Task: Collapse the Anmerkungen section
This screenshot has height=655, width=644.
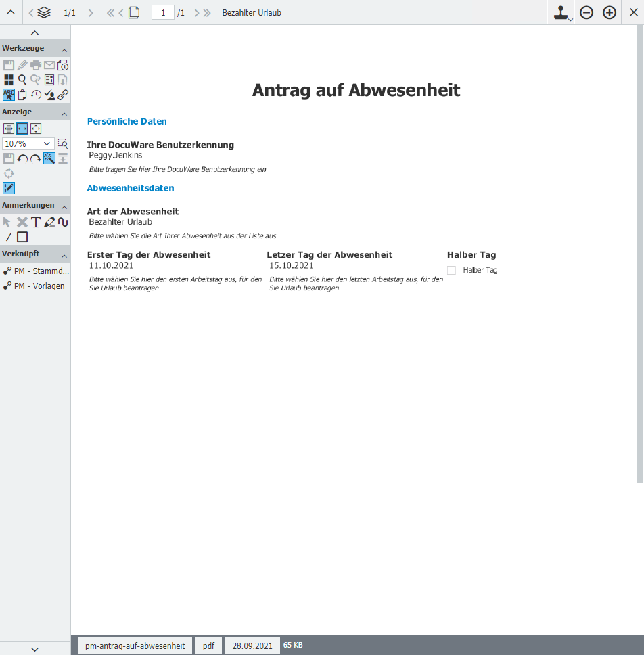Action: (64, 207)
